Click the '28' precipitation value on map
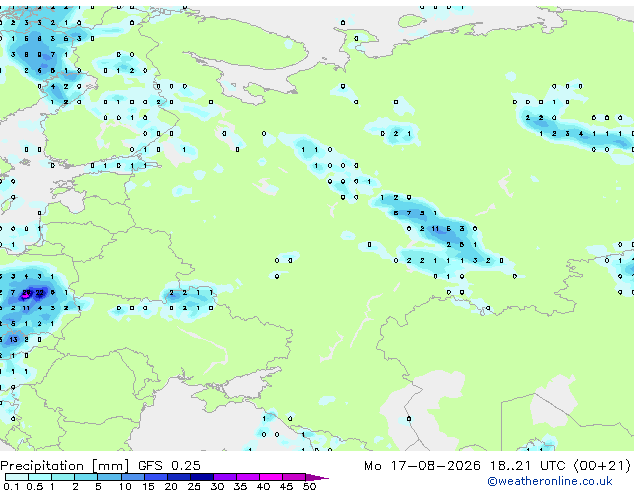Image resolution: width=634 pixels, height=490 pixels. 26,292
